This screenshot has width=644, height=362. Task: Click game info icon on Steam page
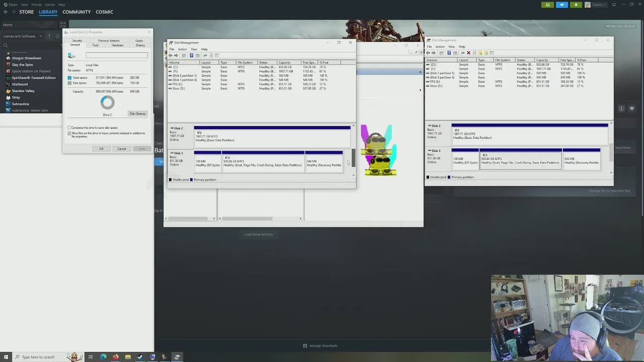621,109
